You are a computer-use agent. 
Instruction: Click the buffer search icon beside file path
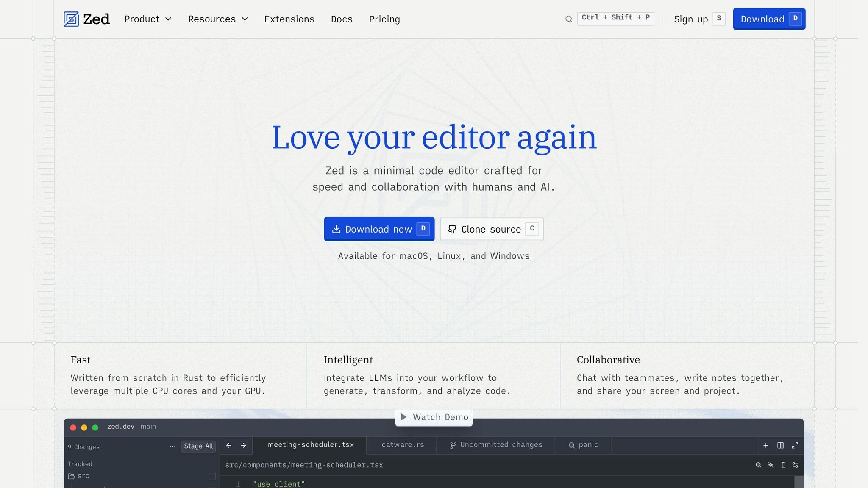coord(758,465)
